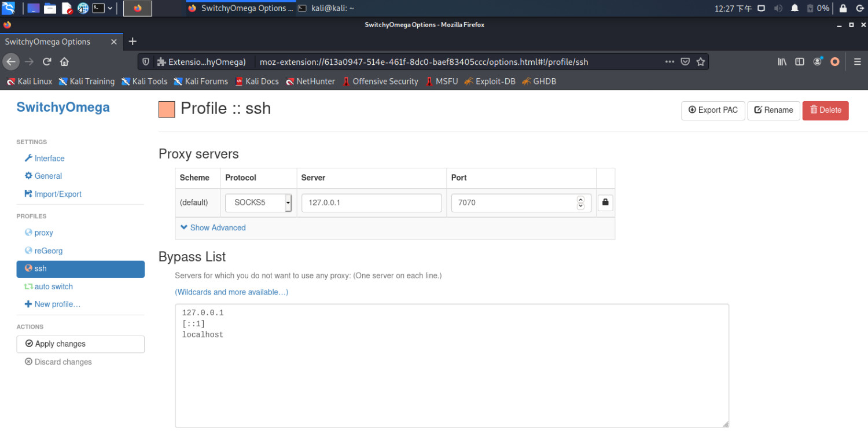Click the volume speaker icon

click(x=778, y=8)
